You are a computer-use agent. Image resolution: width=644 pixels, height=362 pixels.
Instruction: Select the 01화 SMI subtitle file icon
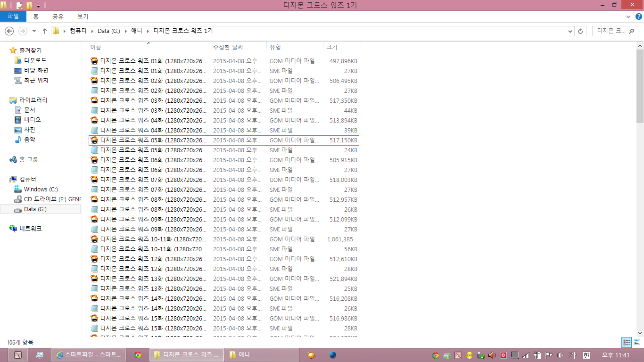94,71
